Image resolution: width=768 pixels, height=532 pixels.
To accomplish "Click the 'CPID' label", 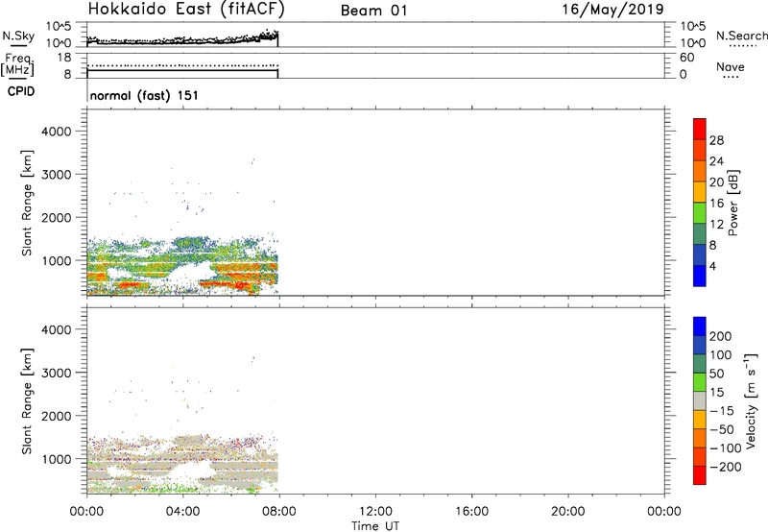I will [x=21, y=91].
